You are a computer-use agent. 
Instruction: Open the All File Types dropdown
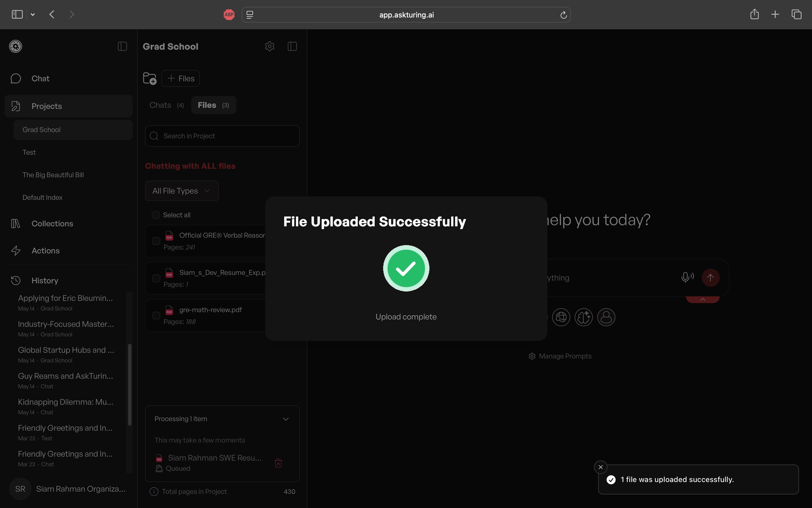coord(182,191)
